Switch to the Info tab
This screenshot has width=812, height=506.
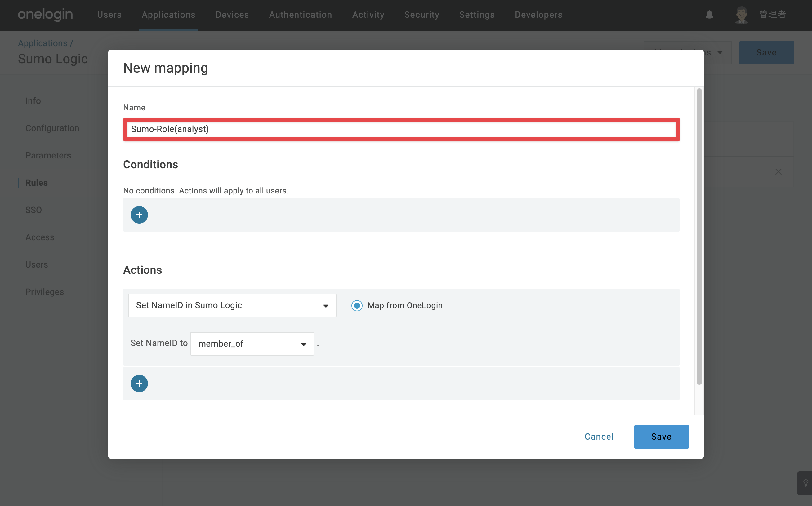tap(33, 101)
